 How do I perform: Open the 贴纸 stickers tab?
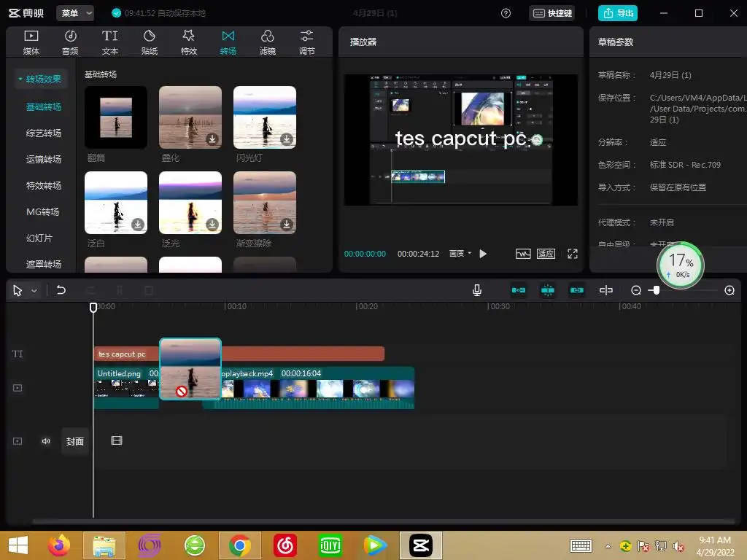pyautogui.click(x=149, y=42)
